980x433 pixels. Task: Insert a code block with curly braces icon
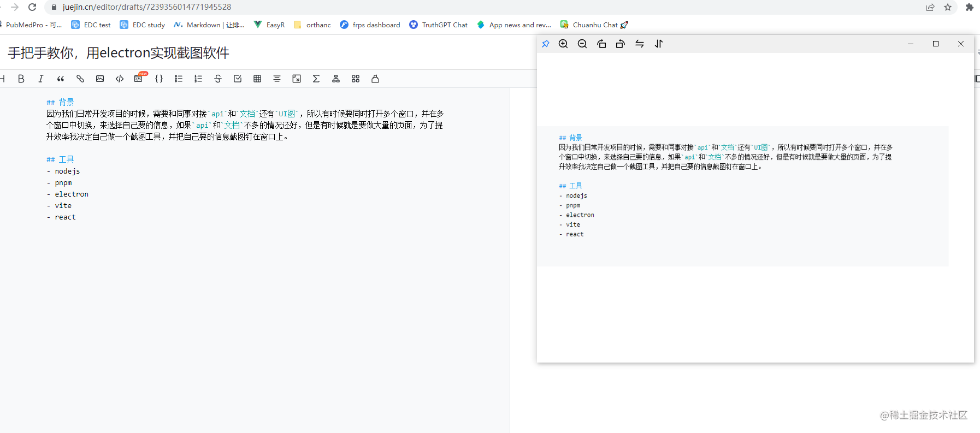click(159, 79)
